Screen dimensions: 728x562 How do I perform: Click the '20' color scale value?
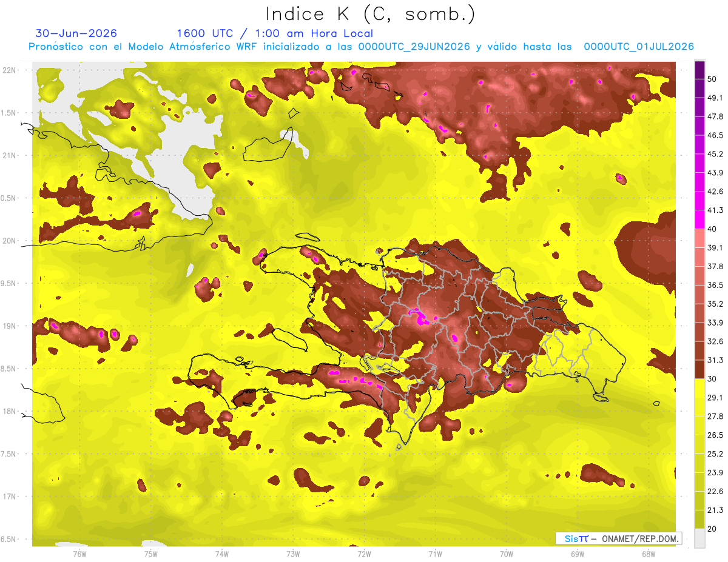point(713,529)
